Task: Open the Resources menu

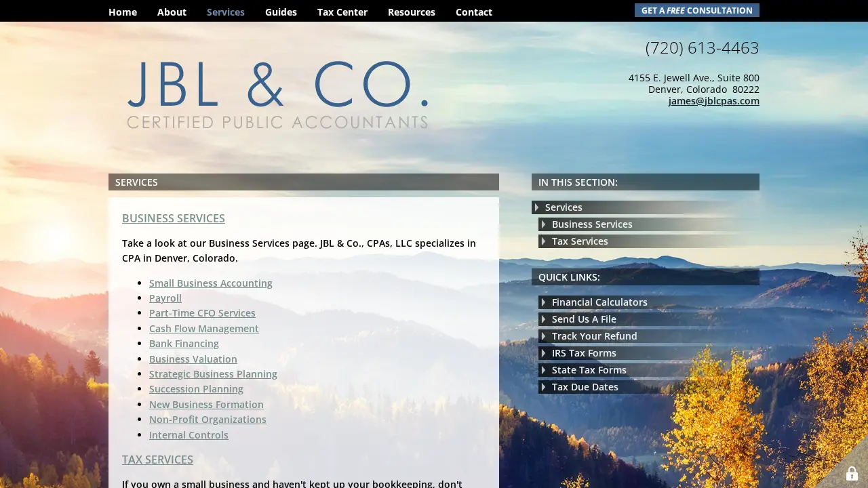Action: pos(412,12)
